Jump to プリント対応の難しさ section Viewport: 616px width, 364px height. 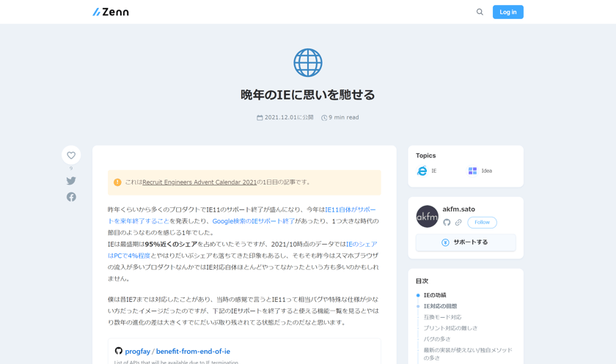450,328
